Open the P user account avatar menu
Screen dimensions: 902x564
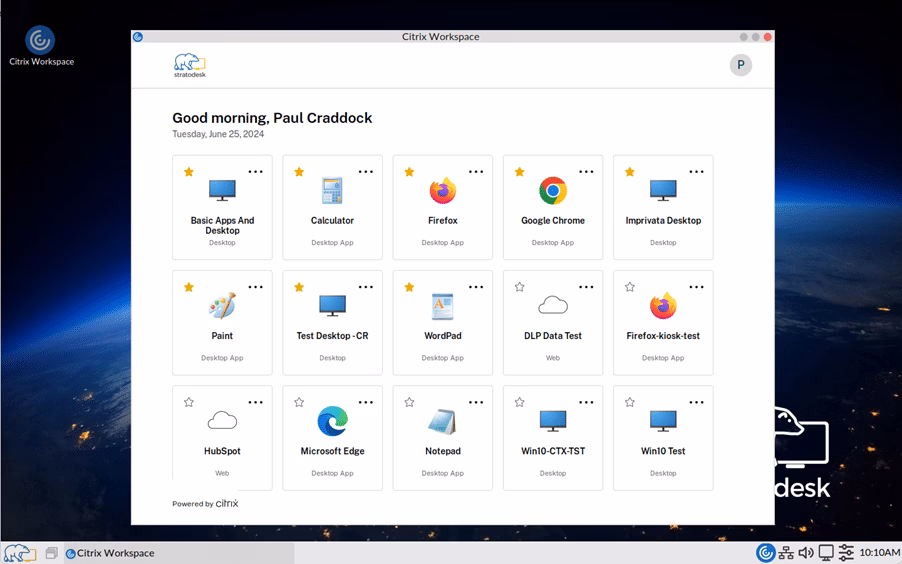(741, 65)
